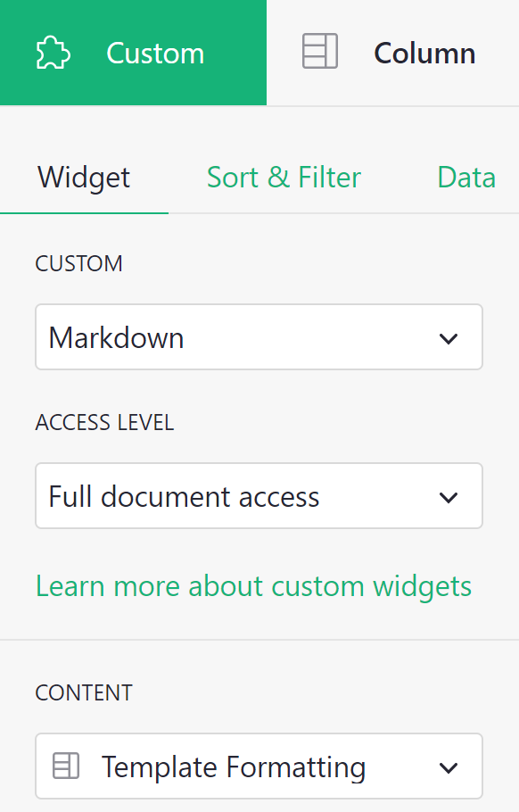
Task: Switch to the Sort & Filter tab
Action: coord(284,177)
